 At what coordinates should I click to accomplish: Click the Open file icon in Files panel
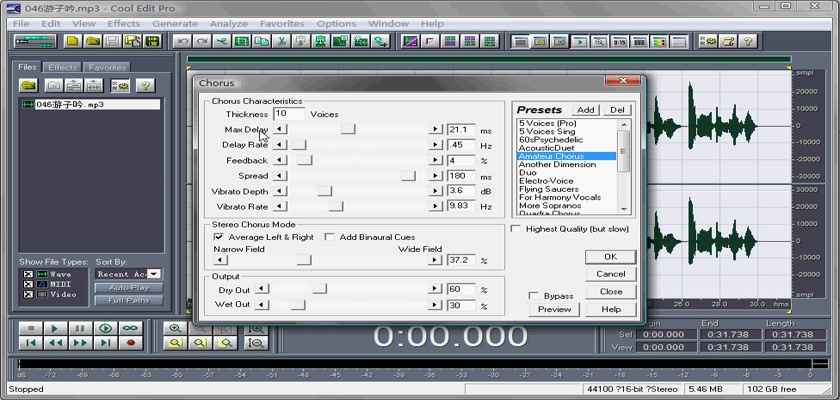coord(28,85)
